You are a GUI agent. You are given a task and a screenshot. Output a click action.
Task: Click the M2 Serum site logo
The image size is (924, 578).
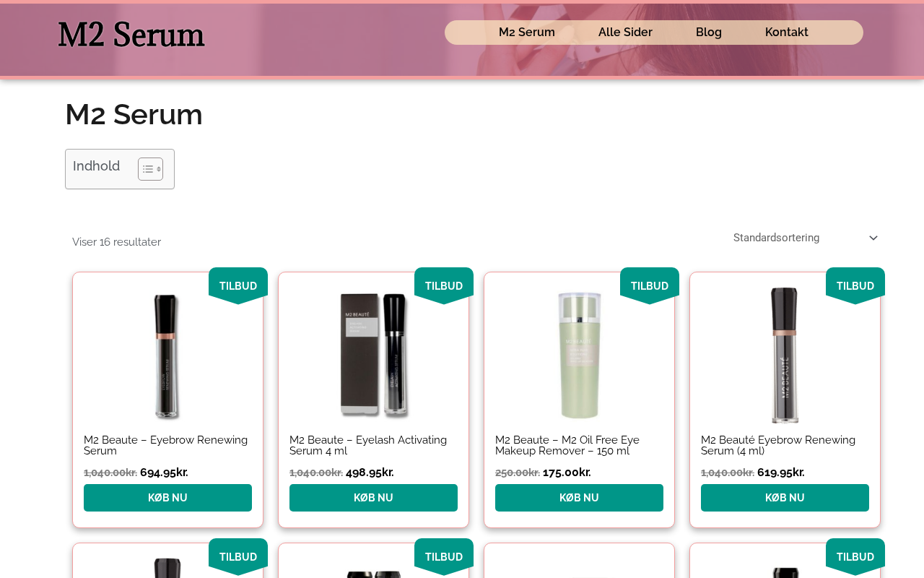coord(131,35)
